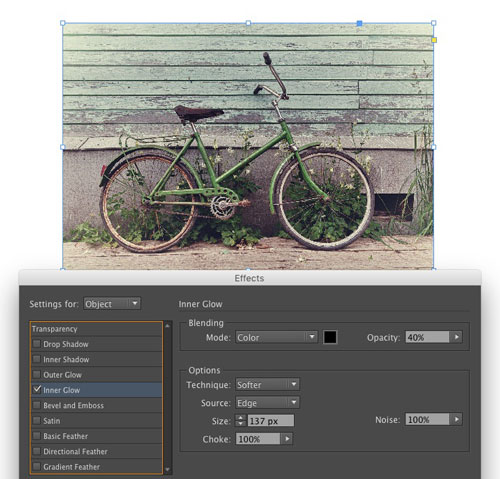Click the left-middle frame handle
The image size is (500, 479).
[x=63, y=147]
